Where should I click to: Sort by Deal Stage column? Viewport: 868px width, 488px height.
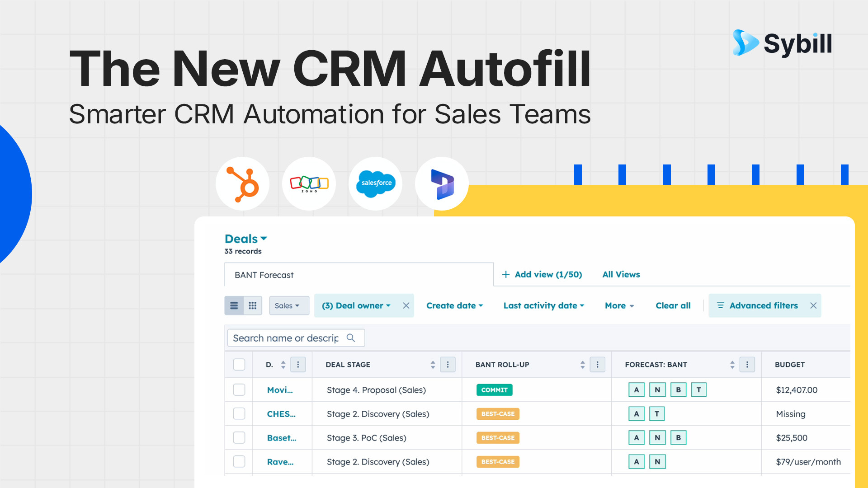click(x=433, y=364)
